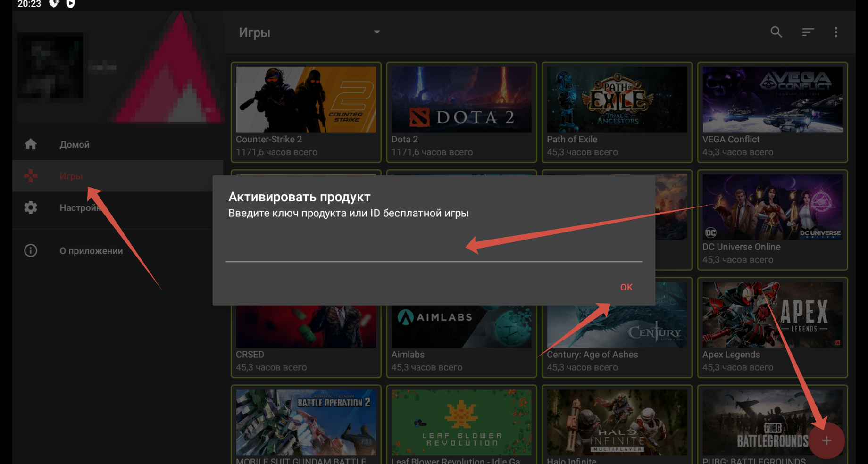Click the Path of Exile title text
Viewport: 868px width, 464px height.
click(x=572, y=140)
